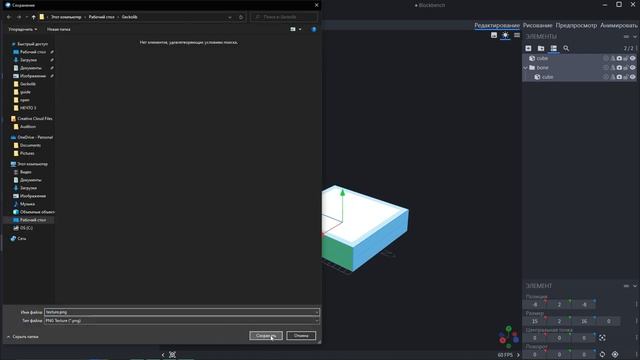Collapse the bone group in outliner
The image size is (640, 360).
(526, 68)
